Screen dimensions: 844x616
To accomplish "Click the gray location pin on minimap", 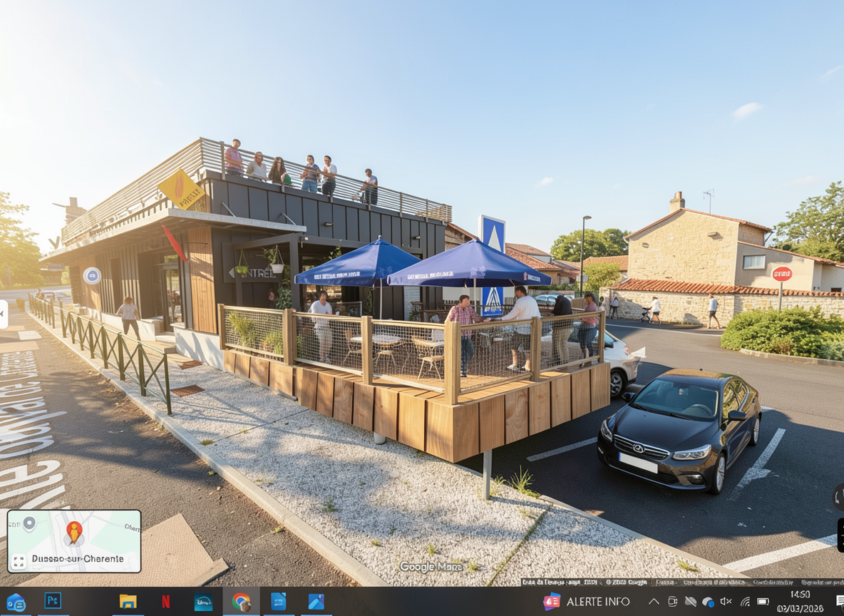I will click(x=29, y=524).
